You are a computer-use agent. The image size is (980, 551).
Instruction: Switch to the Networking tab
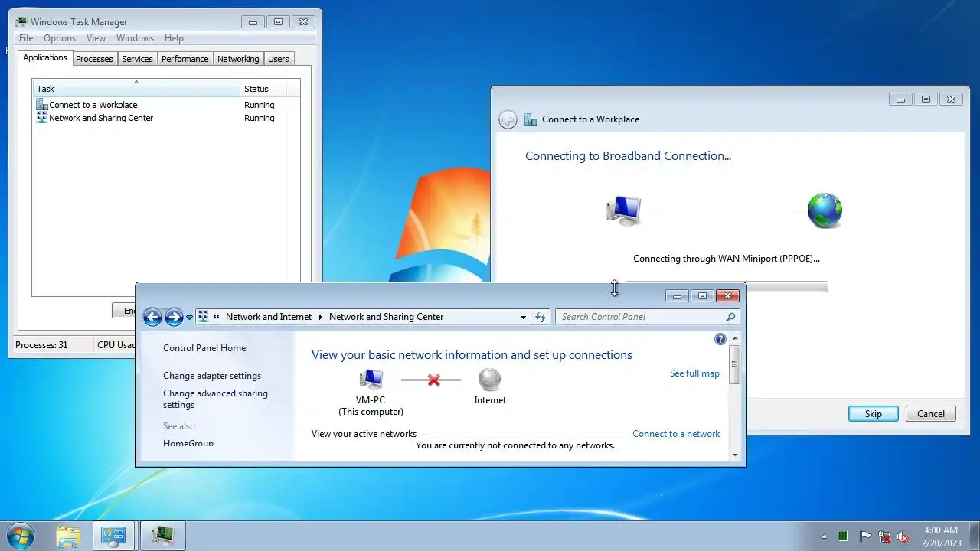tap(238, 59)
